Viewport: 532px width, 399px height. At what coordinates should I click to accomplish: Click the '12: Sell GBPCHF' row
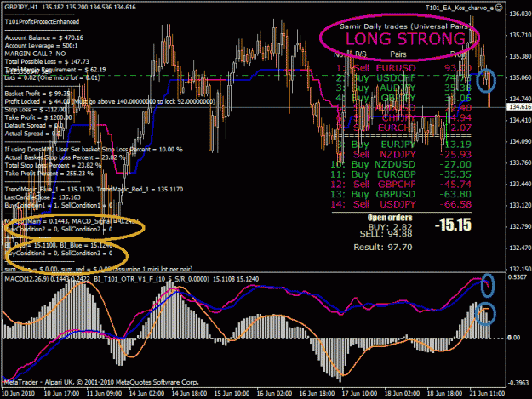(x=401, y=185)
